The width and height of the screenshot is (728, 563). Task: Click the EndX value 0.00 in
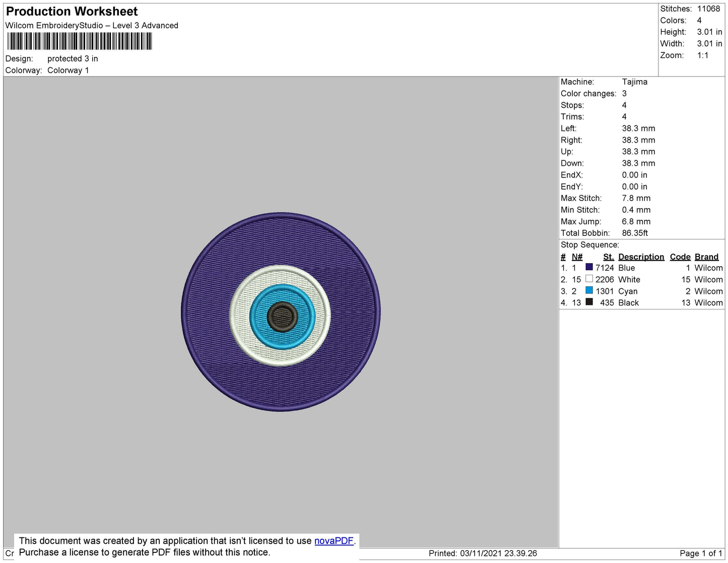click(x=634, y=175)
